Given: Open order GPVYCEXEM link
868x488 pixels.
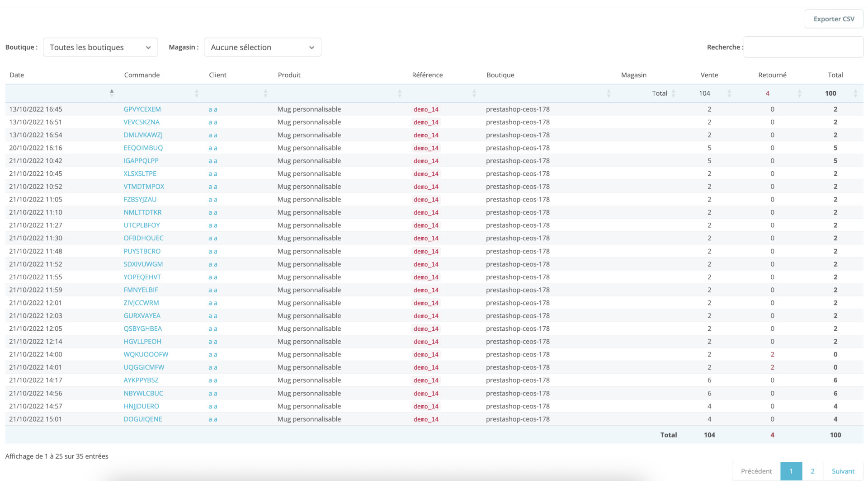Looking at the screenshot, I should point(142,109).
